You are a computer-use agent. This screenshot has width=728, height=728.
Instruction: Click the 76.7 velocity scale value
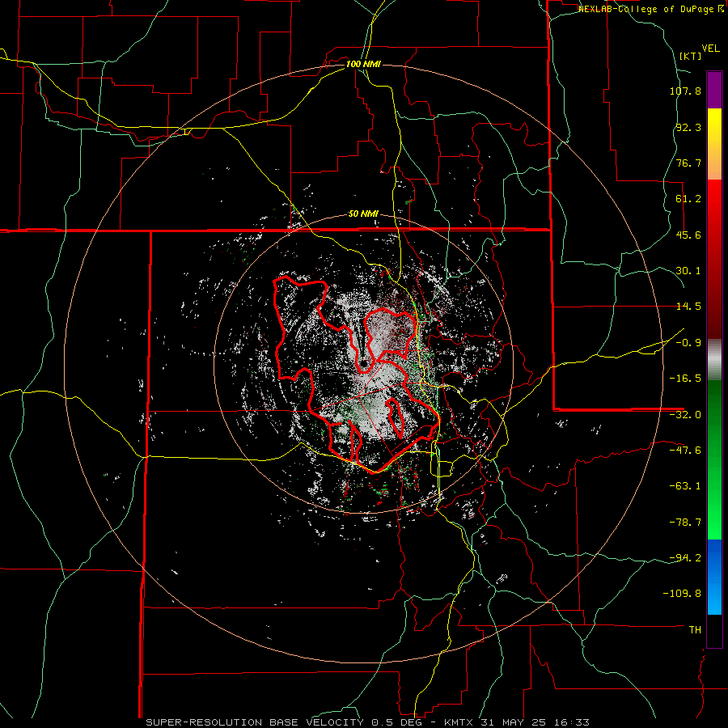(x=688, y=163)
